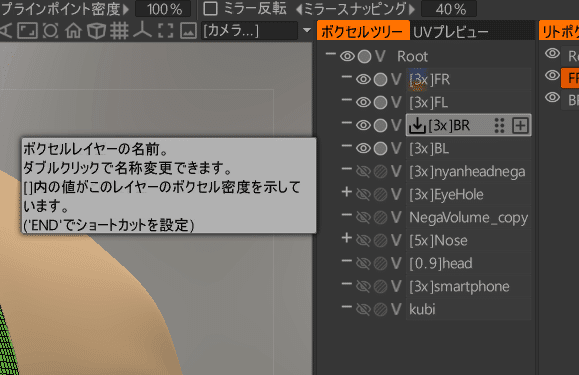Click the 3D cube perspective icon
This screenshot has width=579, height=375.
click(x=96, y=31)
